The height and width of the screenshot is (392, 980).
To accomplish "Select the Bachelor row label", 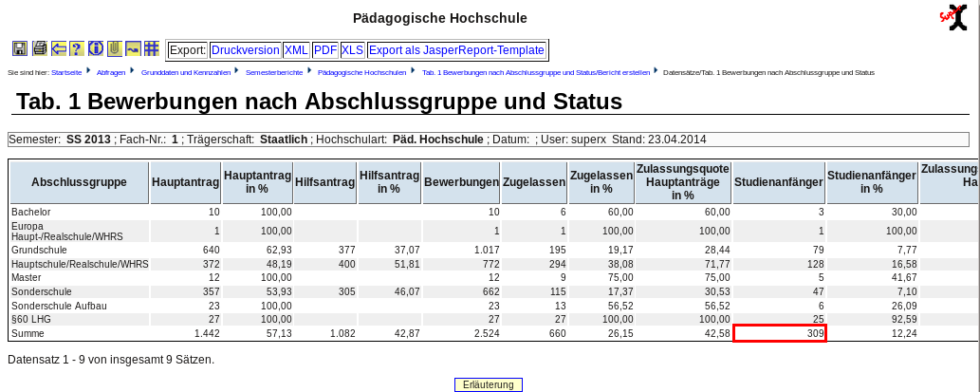I will 31,213.
